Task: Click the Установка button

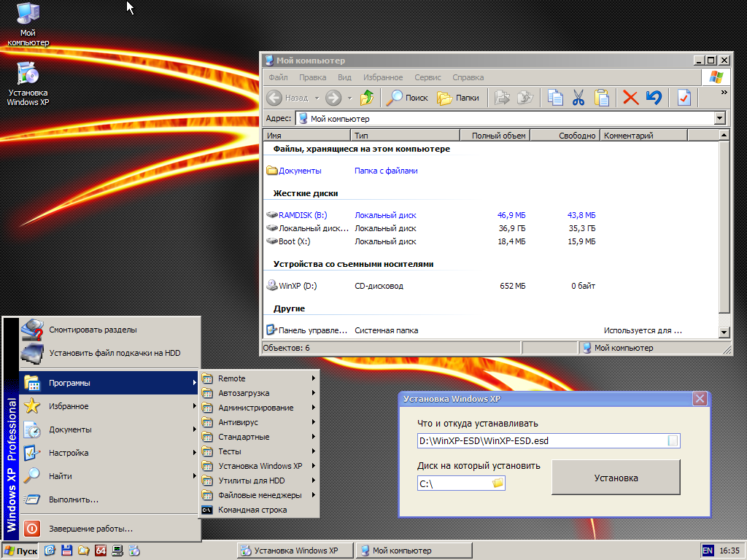Action: click(x=616, y=478)
